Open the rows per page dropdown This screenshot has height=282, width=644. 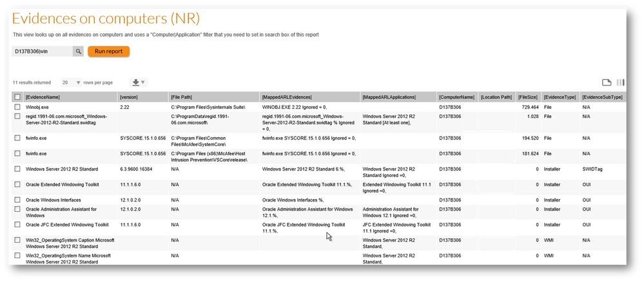pyautogui.click(x=71, y=82)
